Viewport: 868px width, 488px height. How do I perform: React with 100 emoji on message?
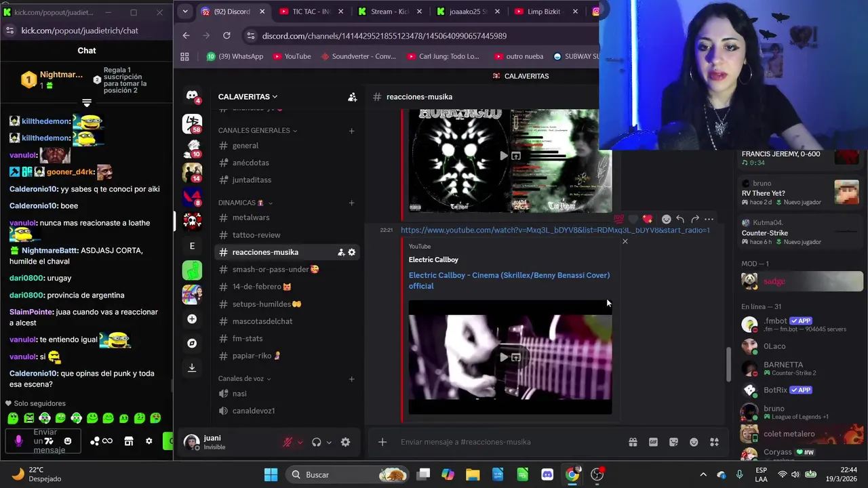(x=618, y=219)
